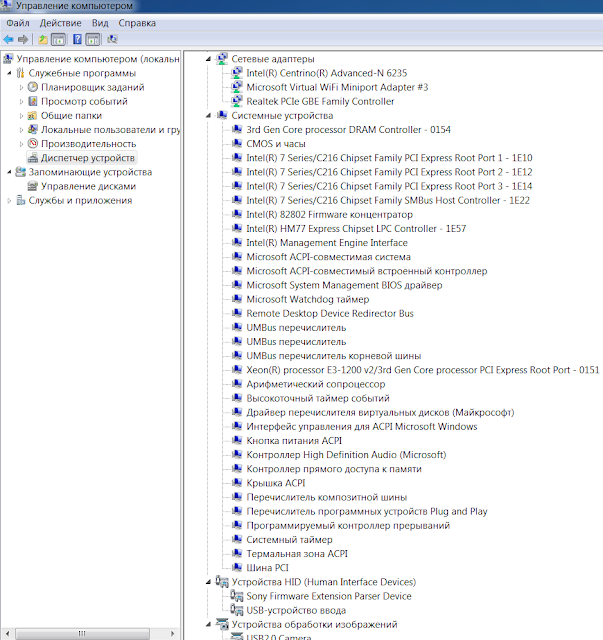Select Кнопка питания ACPI

point(294,441)
